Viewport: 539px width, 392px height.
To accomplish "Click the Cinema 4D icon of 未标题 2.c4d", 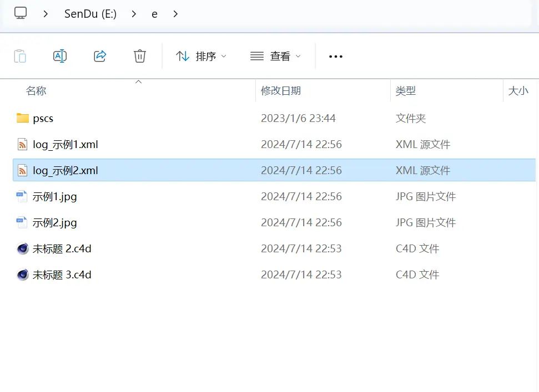I will [x=23, y=248].
